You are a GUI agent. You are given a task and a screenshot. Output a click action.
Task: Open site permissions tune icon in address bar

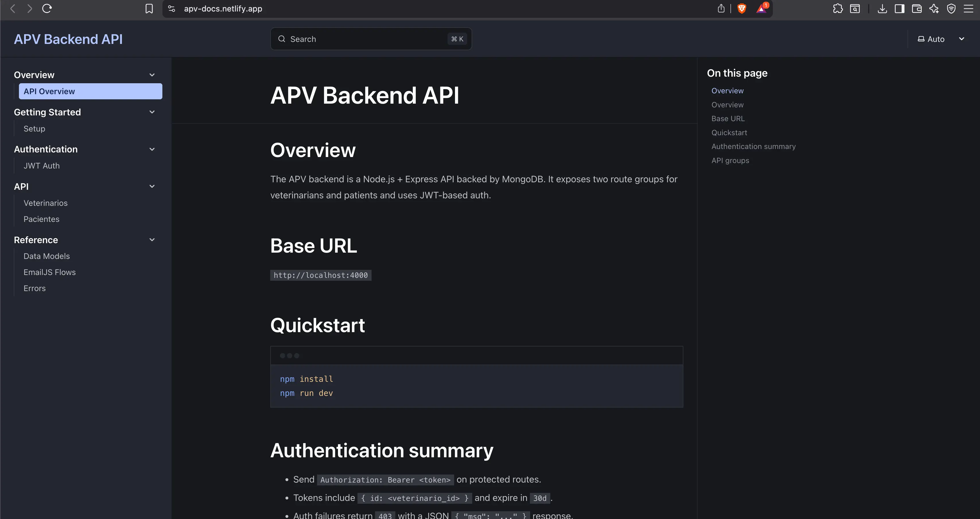point(171,8)
